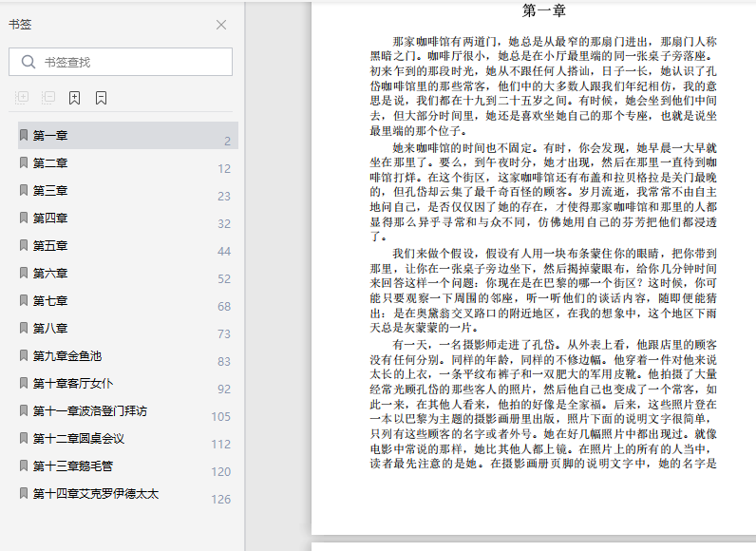Click the bookmark flag icon beside 第八章
The height and width of the screenshot is (551, 756).
click(23, 328)
